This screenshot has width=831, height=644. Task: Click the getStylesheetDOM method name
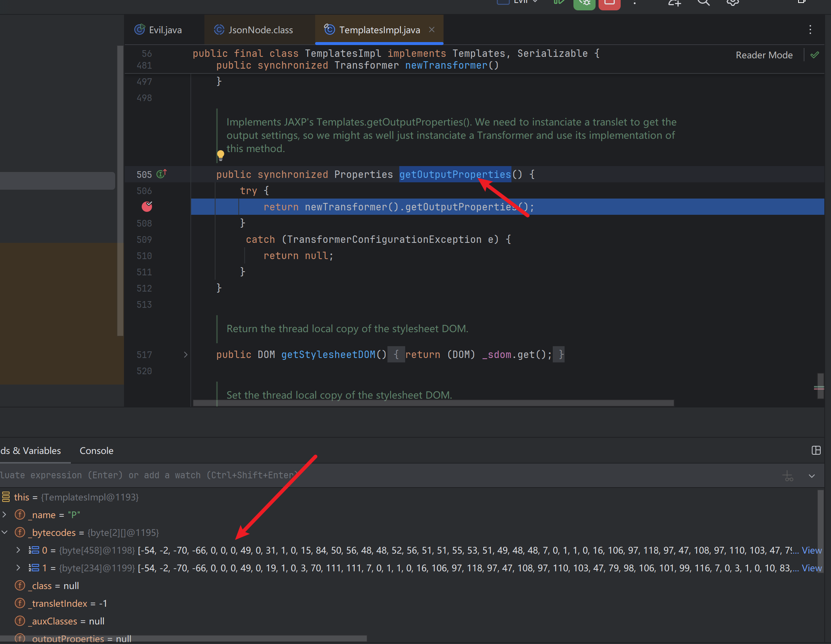coord(328,354)
